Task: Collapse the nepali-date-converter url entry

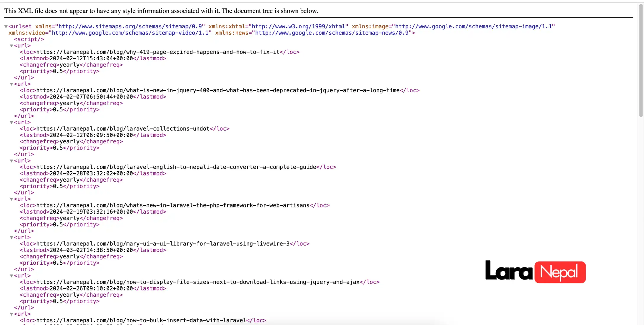Action: coord(11,161)
